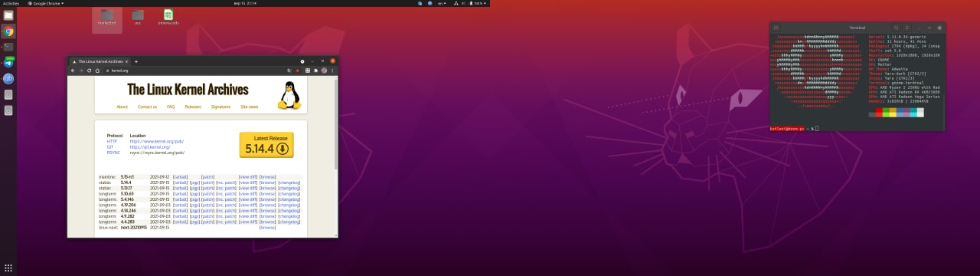The image size is (980, 276).
Task: Click the GIT protocol link
Action: (x=110, y=146)
